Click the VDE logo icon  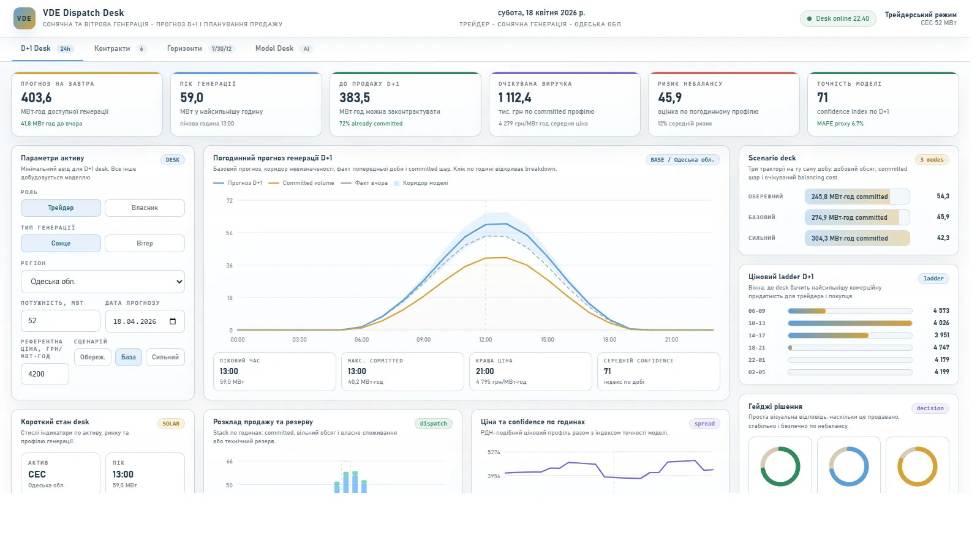(24, 18)
